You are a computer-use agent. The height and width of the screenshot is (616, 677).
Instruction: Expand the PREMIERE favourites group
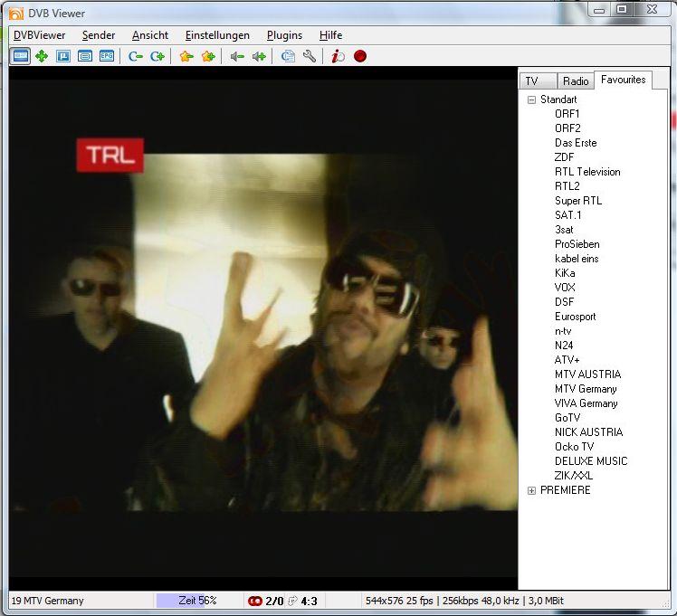[x=531, y=491]
